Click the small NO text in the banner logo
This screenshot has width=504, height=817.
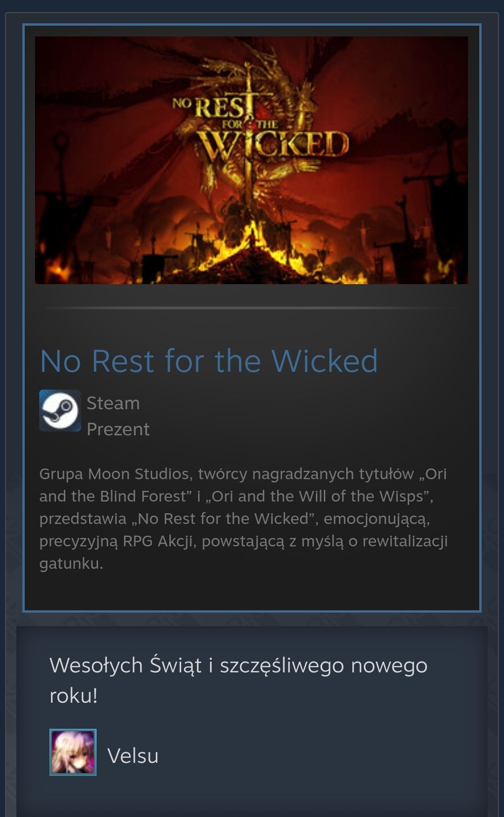click(x=182, y=102)
